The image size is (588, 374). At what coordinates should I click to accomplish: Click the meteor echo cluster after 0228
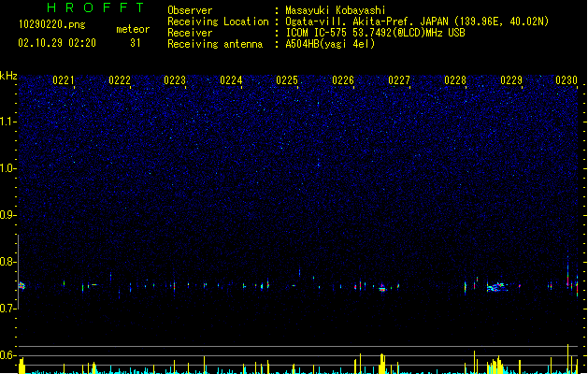point(497,287)
